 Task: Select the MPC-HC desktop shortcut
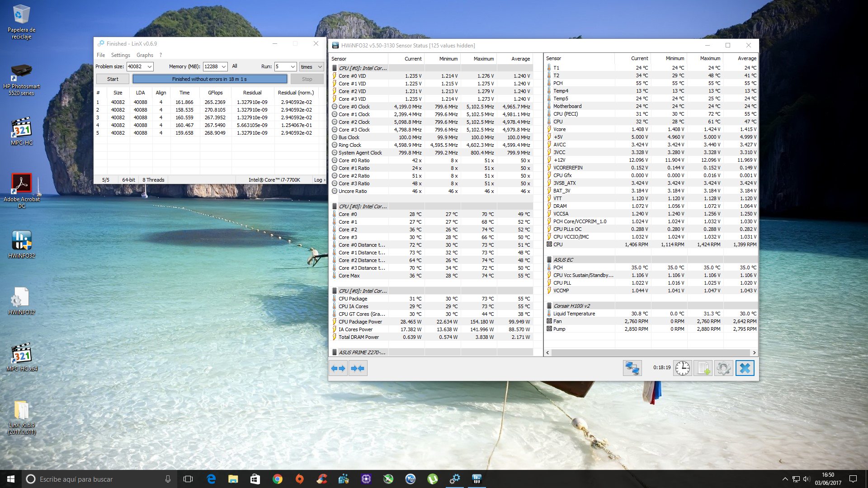pos(21,132)
